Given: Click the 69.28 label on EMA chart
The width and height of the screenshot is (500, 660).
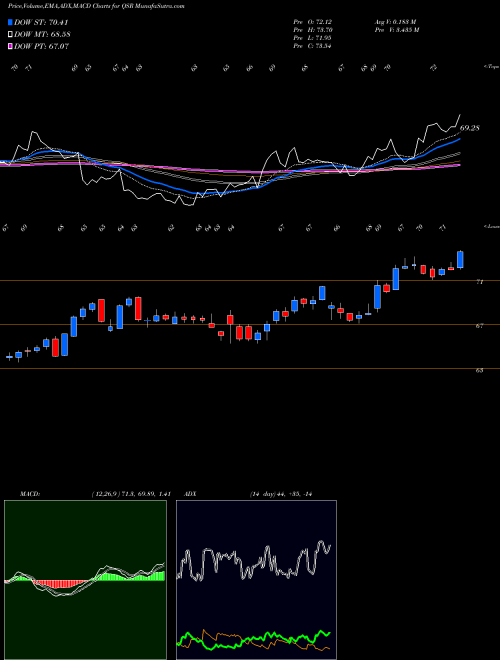Looking at the screenshot, I should [470, 128].
